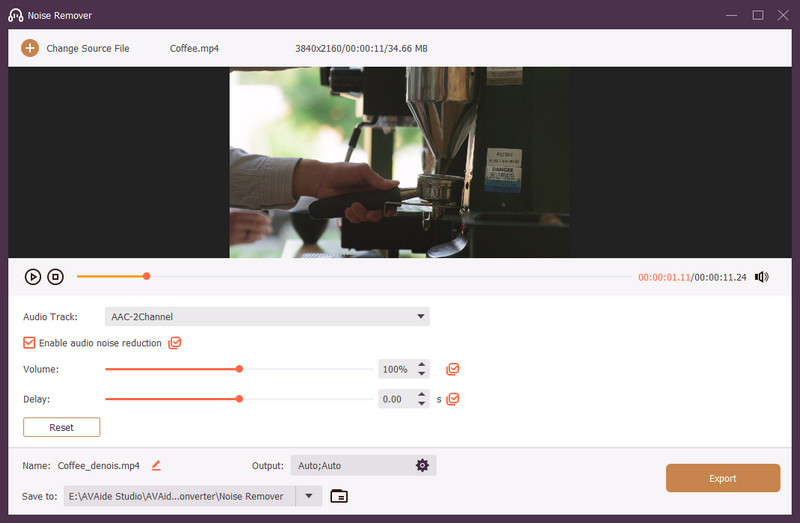The width and height of the screenshot is (800, 523).
Task: Increase Volume with the up stepper arrow
Action: click(x=421, y=364)
